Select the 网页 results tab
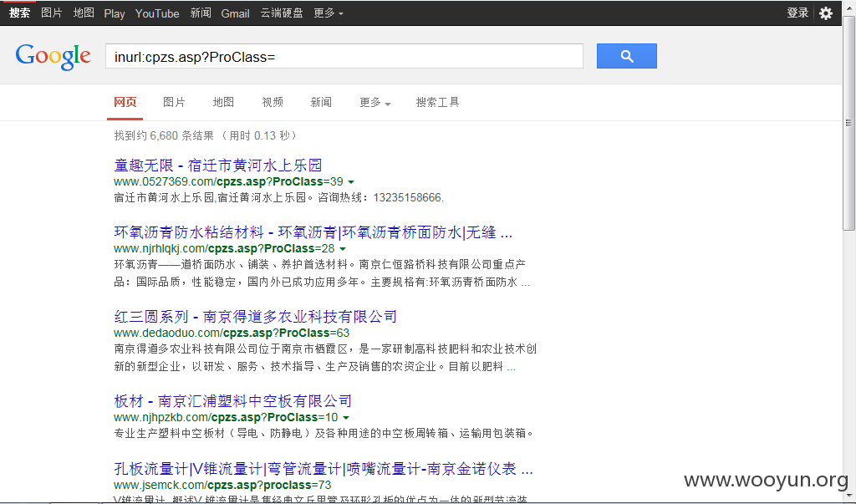856x504 pixels. pyautogui.click(x=125, y=102)
